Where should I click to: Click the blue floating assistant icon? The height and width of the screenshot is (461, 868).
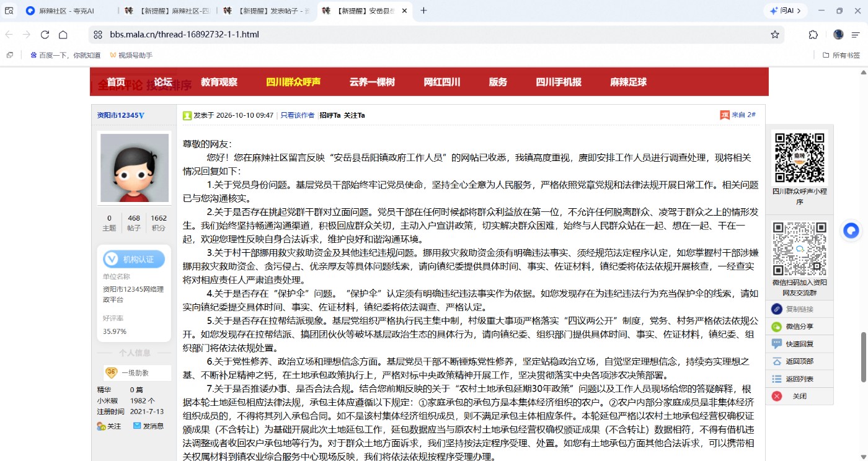coord(851,230)
